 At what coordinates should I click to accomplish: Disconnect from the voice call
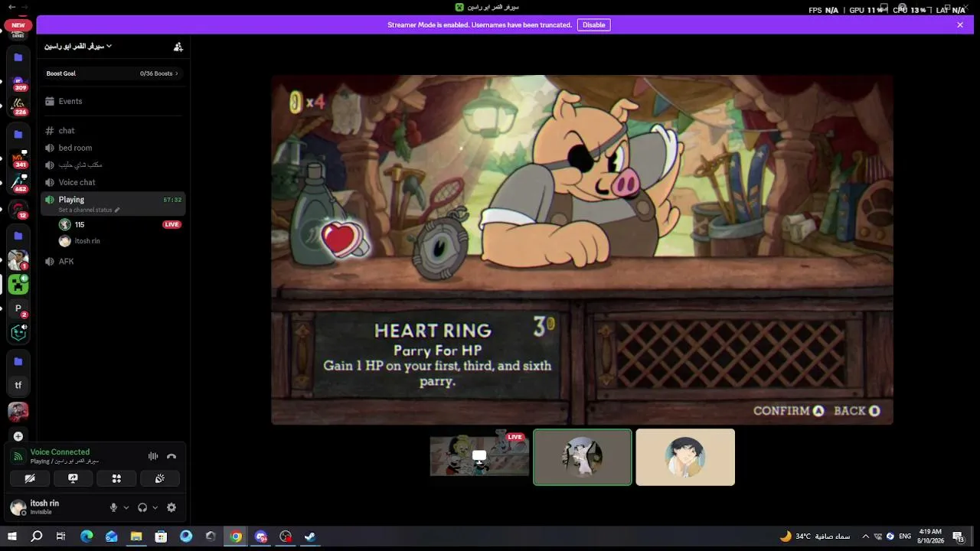click(171, 456)
